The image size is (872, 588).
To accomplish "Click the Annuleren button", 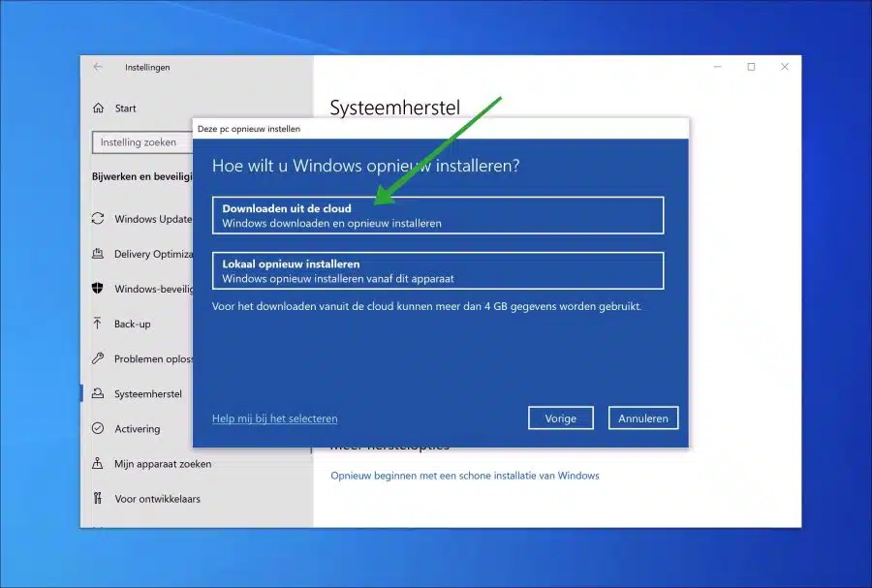I will 643,418.
